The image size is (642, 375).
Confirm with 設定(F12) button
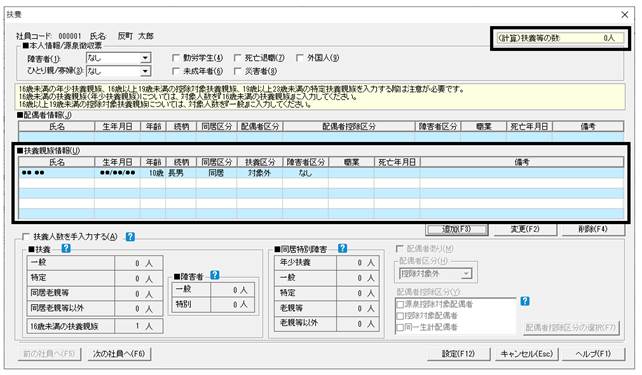coord(458,354)
